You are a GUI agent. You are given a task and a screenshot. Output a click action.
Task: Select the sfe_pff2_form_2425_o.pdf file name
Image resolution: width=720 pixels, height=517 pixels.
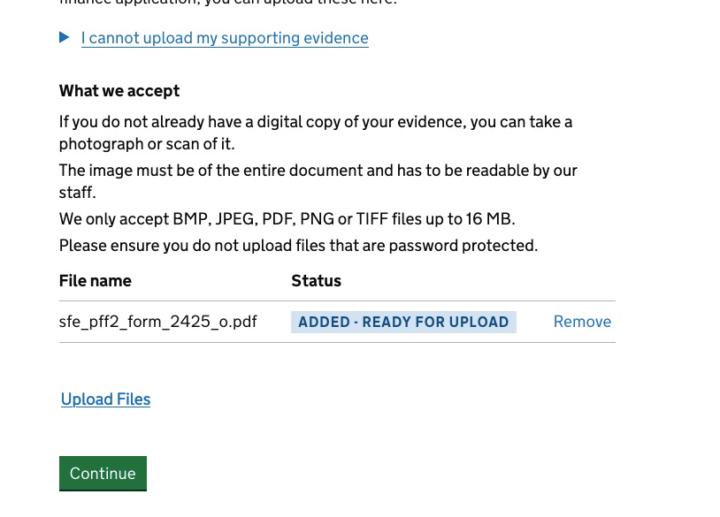(158, 322)
